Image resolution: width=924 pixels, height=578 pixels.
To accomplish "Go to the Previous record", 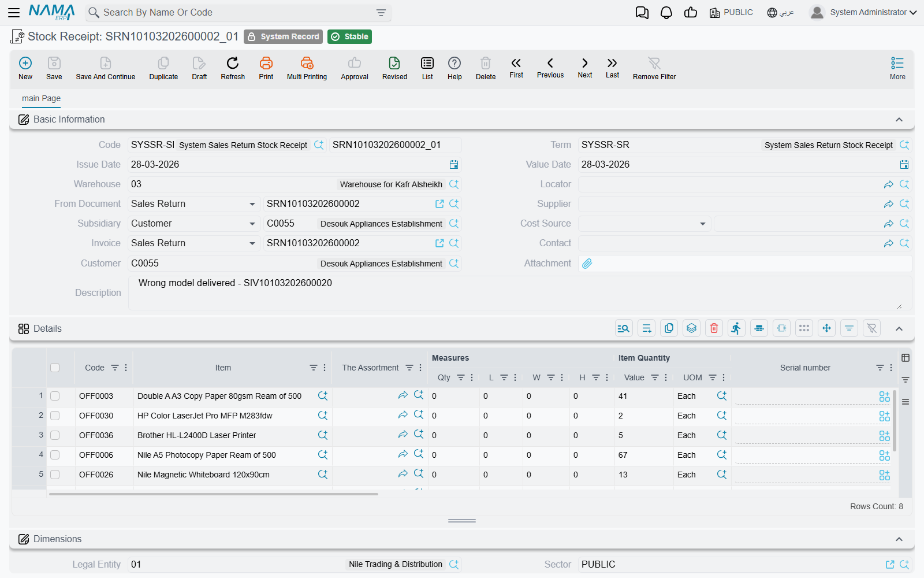I will pyautogui.click(x=550, y=67).
